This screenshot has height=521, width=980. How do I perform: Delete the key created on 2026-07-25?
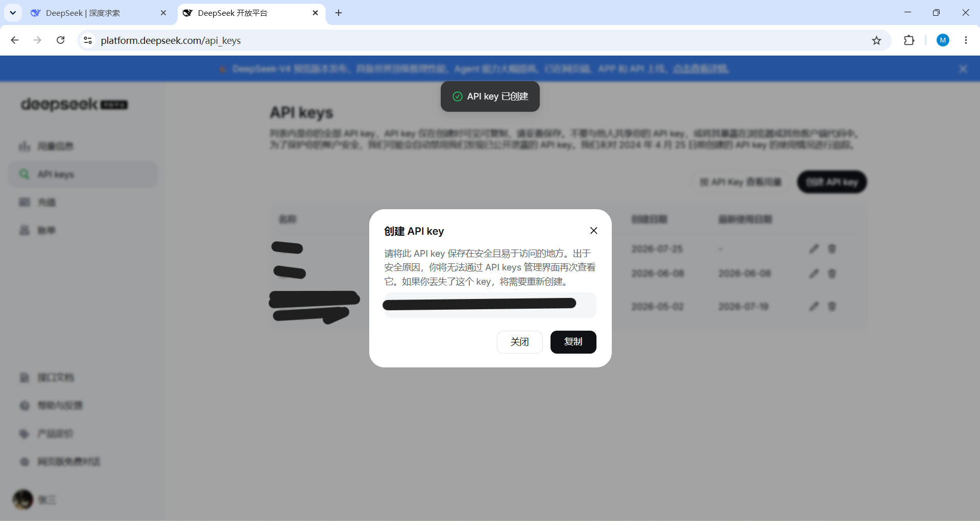click(x=832, y=249)
